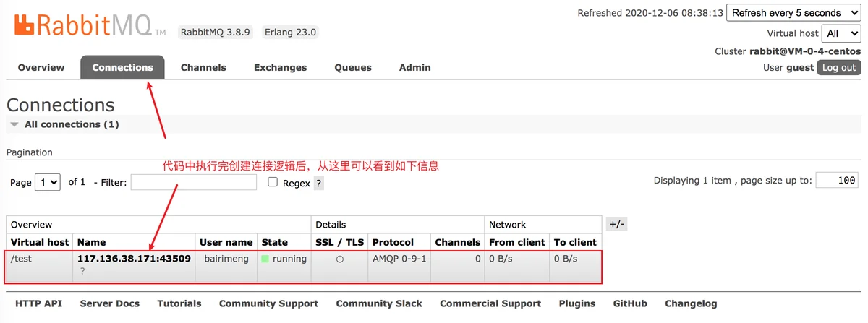Click the Filter text input field

(x=193, y=182)
